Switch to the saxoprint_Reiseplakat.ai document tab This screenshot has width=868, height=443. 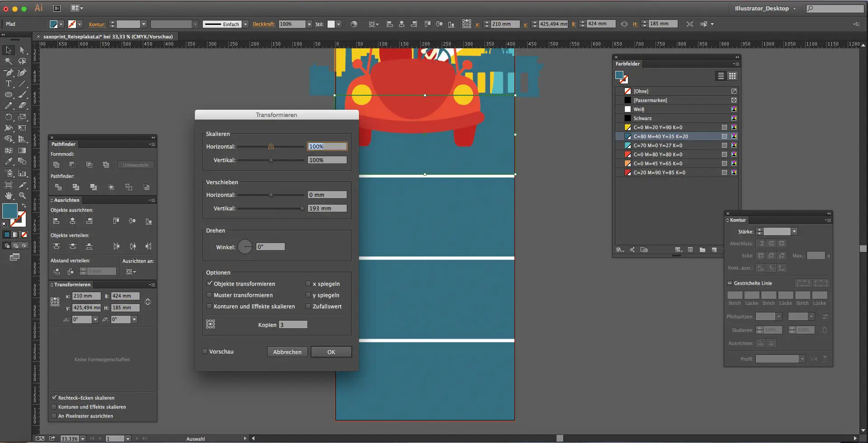(108, 37)
